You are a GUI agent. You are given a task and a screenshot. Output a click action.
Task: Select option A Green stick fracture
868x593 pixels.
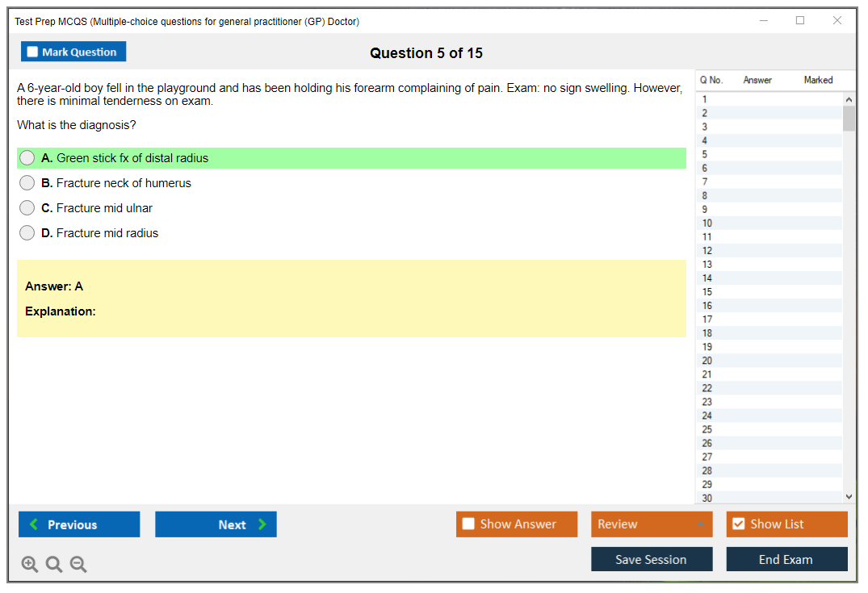(x=27, y=158)
